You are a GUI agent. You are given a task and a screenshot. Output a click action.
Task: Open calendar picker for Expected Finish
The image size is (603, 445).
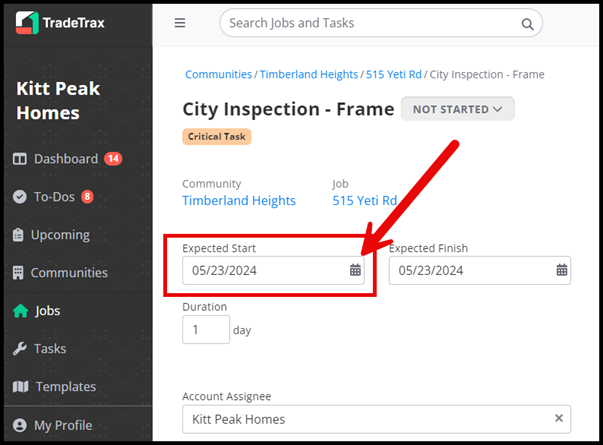click(x=561, y=270)
